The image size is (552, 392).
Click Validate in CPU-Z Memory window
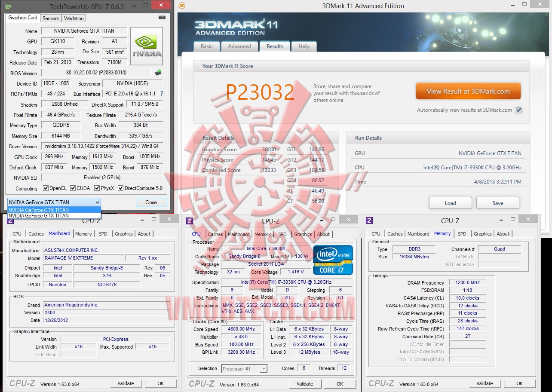point(485,383)
